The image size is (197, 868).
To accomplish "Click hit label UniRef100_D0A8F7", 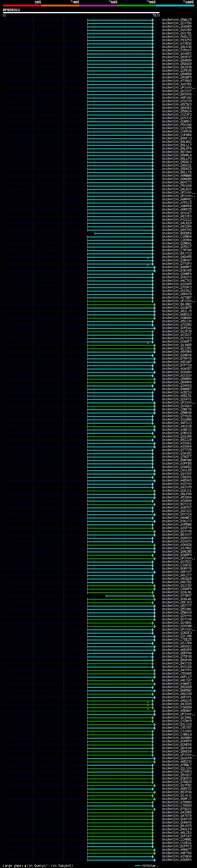I will pos(177,342).
